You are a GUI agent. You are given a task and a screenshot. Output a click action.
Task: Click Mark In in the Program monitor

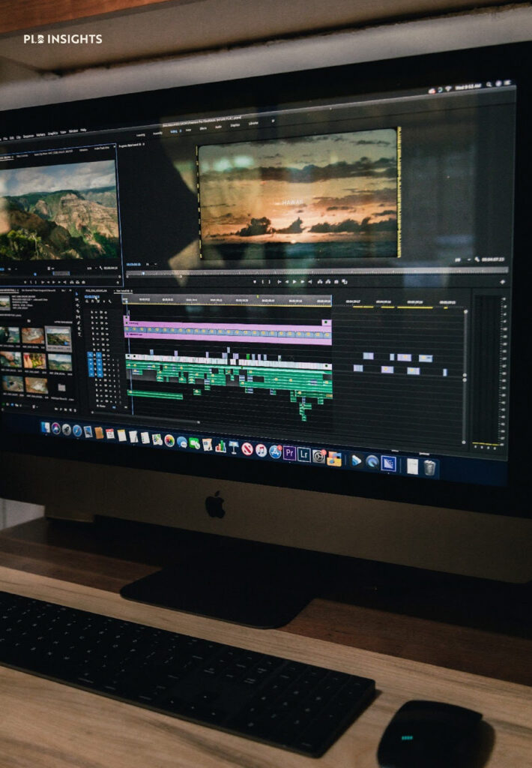tap(262, 282)
